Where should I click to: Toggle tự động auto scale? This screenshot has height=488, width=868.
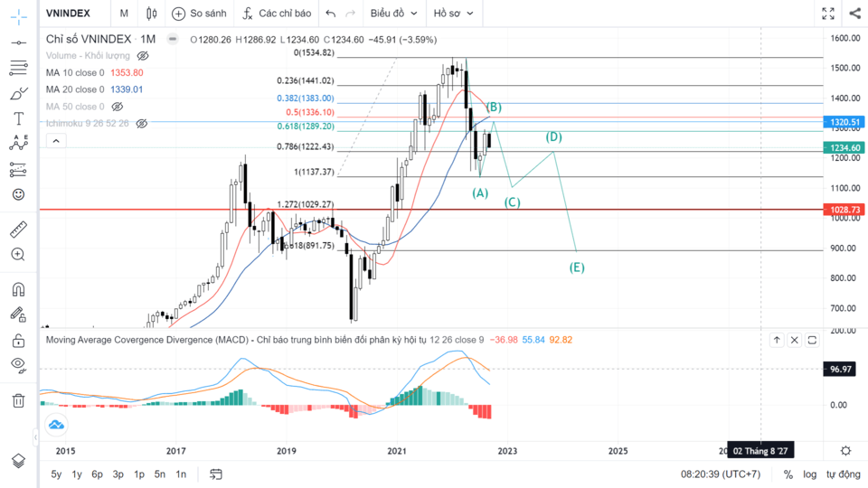tap(843, 474)
